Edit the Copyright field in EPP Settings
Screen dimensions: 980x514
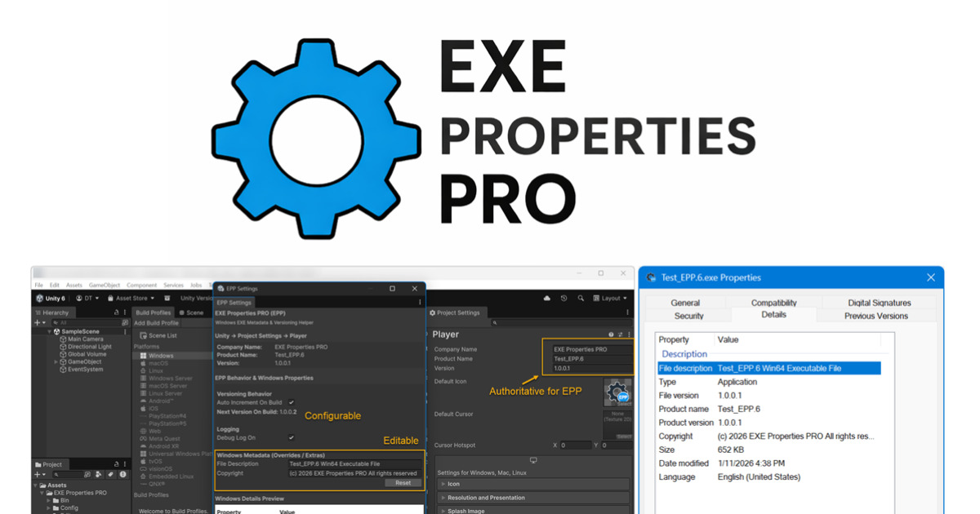(x=355, y=473)
